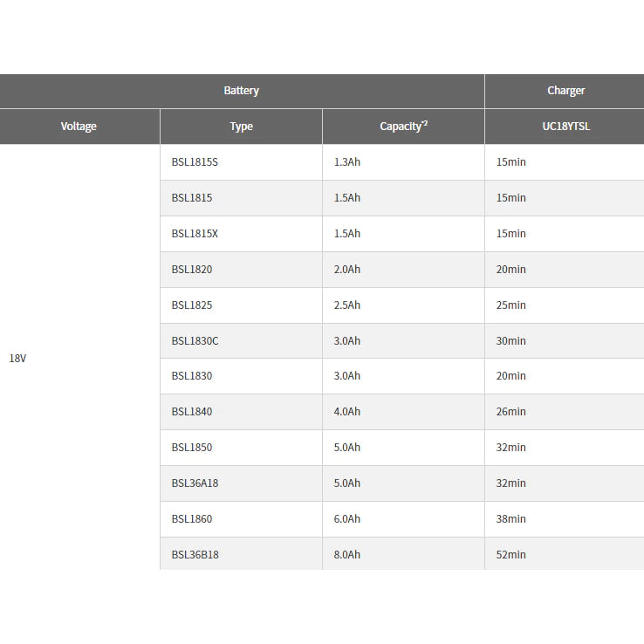Click the BSL1815X type cell

point(241,234)
